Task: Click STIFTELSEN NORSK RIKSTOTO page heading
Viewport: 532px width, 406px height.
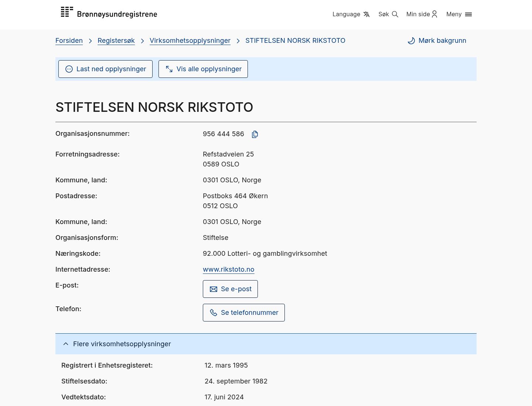Action: click(x=154, y=107)
